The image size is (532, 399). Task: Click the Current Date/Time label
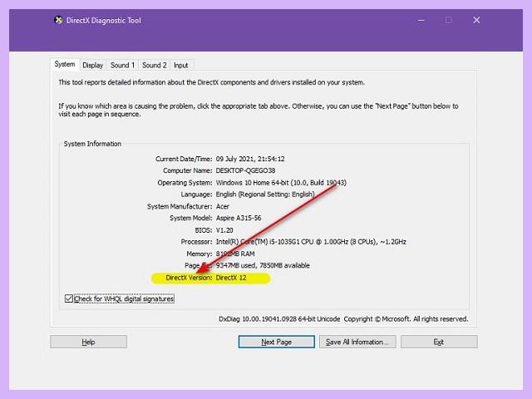[x=184, y=159]
